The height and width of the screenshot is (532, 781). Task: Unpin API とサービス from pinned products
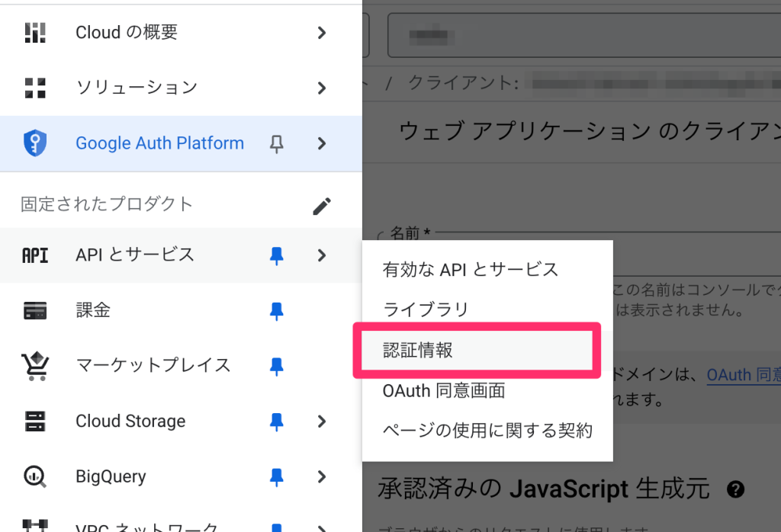click(276, 256)
